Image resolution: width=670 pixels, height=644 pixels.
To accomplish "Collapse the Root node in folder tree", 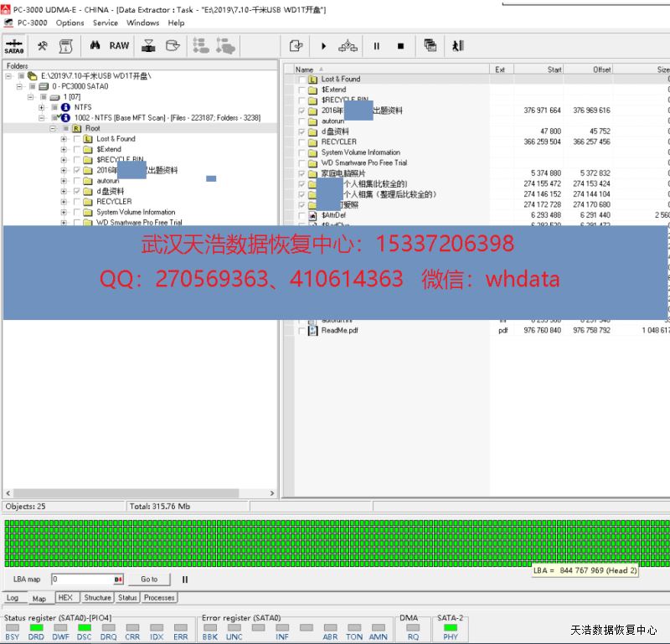I will click(53, 128).
